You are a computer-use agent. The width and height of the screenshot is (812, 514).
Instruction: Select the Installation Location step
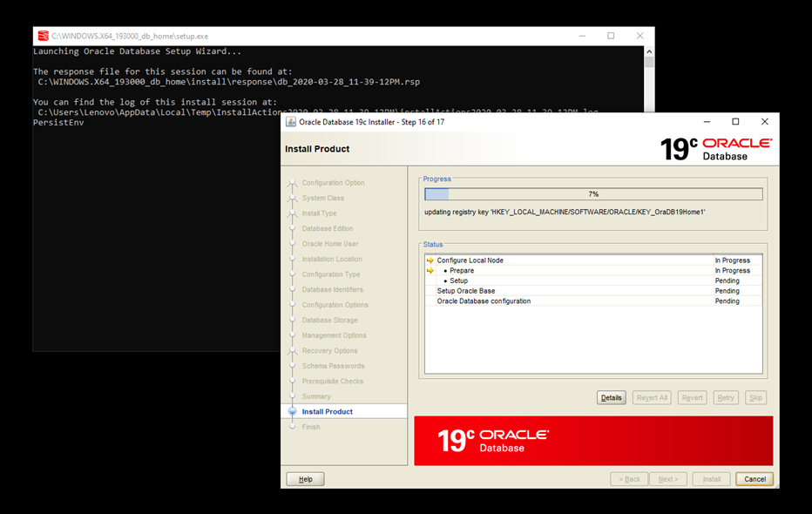pos(332,259)
